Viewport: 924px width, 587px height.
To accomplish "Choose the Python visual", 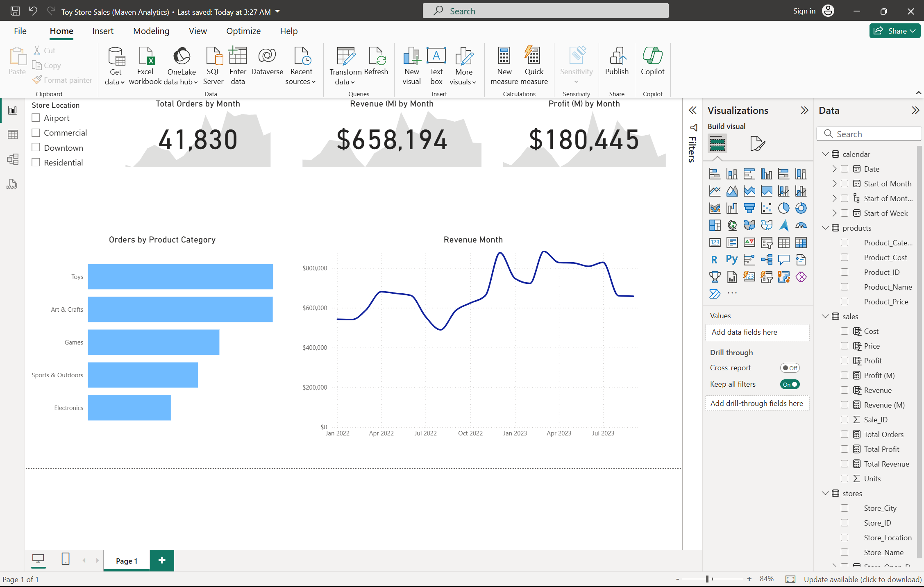I will [x=732, y=260].
